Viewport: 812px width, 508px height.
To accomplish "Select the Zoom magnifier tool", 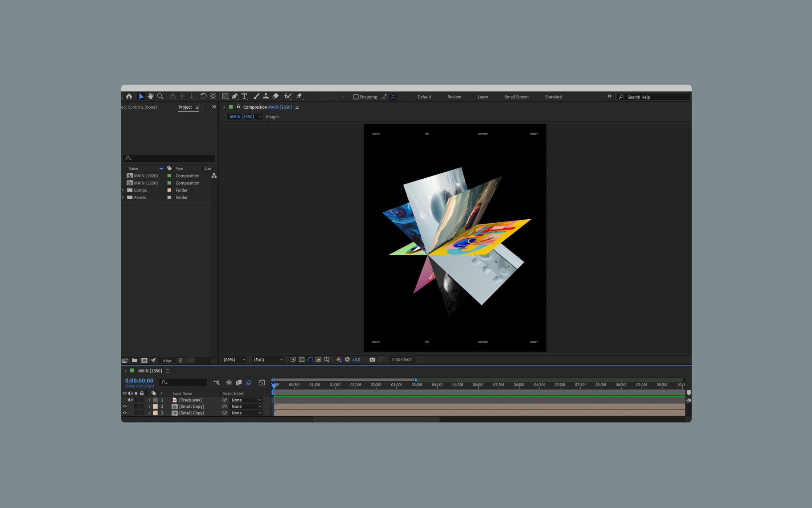I will point(160,96).
